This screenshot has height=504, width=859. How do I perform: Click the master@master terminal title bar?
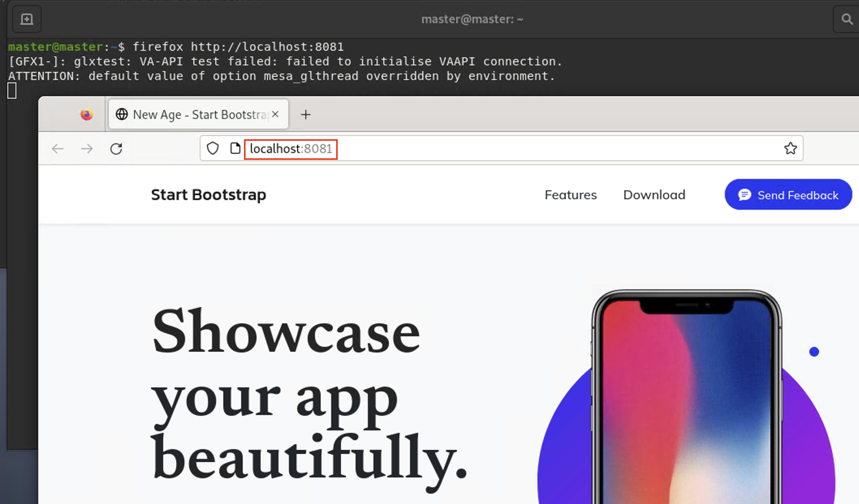click(x=472, y=19)
